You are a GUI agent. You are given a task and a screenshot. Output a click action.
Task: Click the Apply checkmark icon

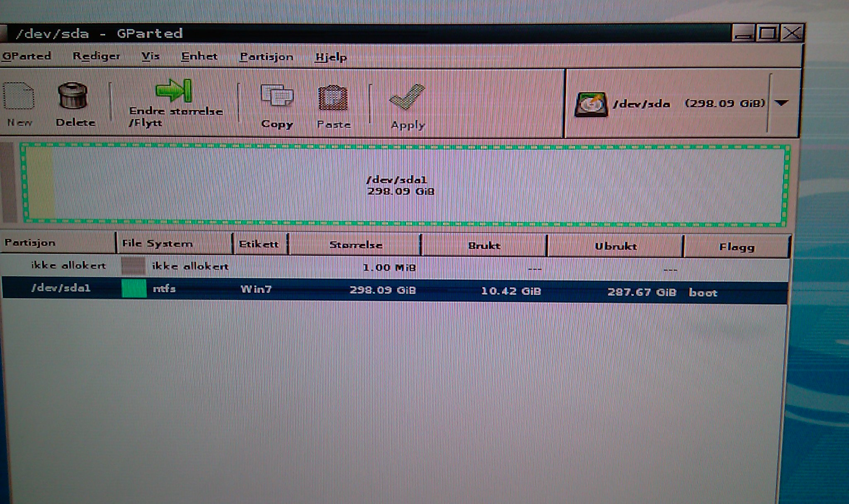tap(407, 97)
